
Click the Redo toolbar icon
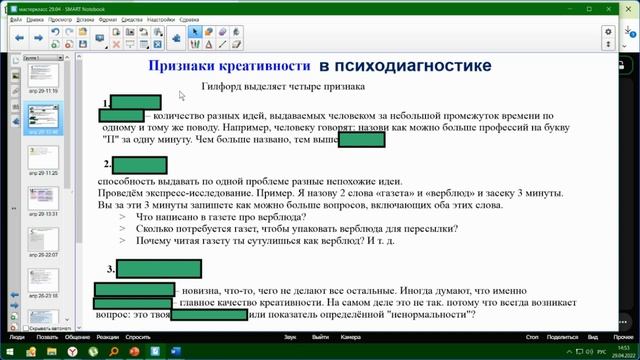pos(69,32)
